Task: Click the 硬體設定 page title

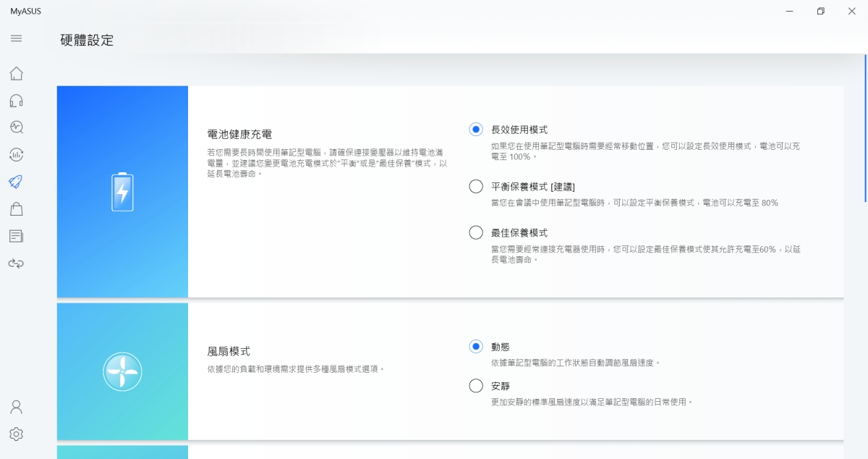Action: pos(87,41)
